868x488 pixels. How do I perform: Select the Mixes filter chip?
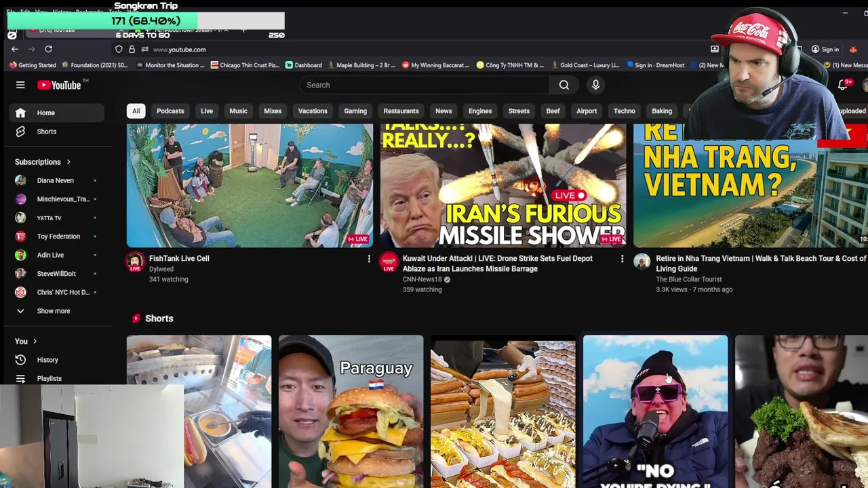point(273,111)
